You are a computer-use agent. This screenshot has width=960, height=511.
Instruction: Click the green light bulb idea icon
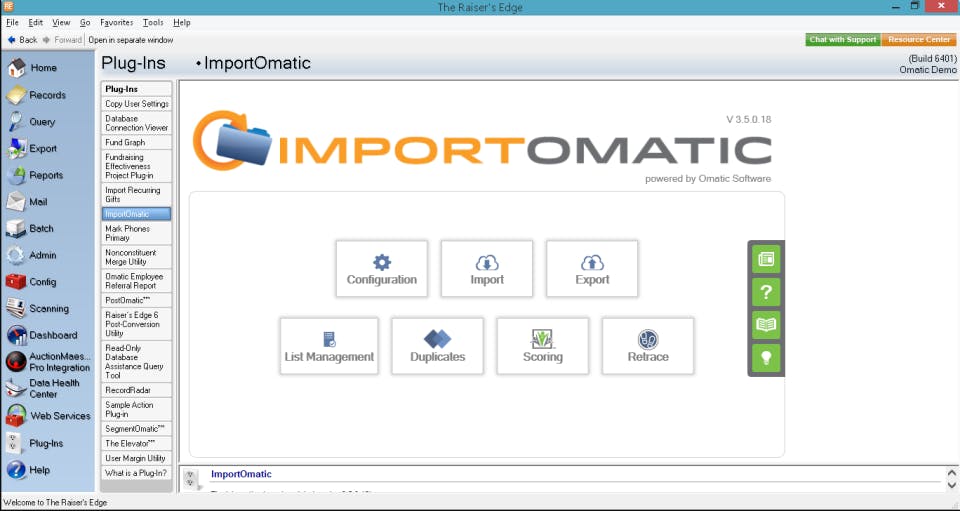[x=766, y=357]
